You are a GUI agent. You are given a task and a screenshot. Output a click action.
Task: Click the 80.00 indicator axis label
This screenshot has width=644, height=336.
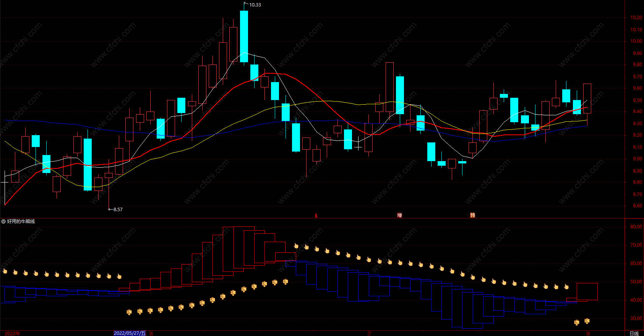[636, 227]
